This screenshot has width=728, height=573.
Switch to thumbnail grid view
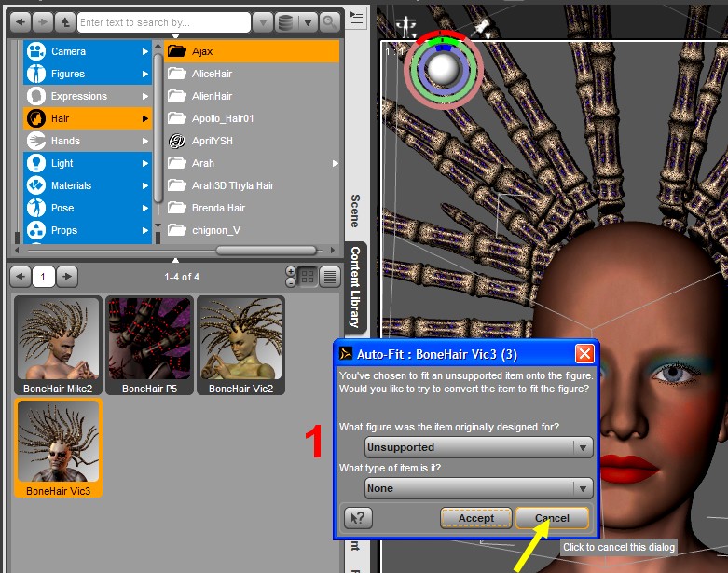(x=308, y=277)
